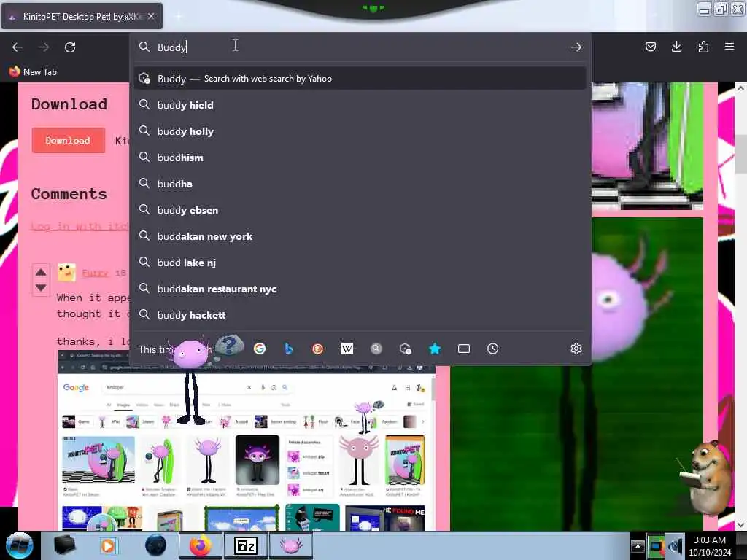Open the Downloads toolbar icon

coord(676,47)
